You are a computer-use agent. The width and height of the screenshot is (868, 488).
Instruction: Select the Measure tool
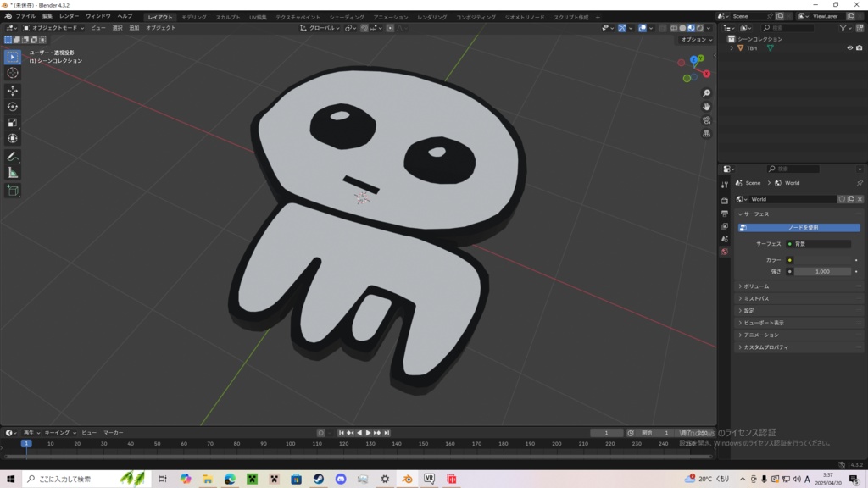pyautogui.click(x=13, y=173)
